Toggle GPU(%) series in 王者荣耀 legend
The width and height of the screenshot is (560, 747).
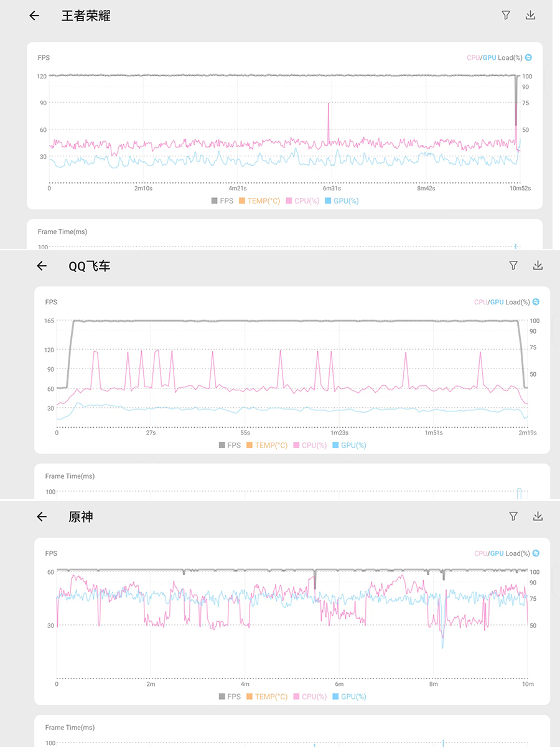(342, 201)
